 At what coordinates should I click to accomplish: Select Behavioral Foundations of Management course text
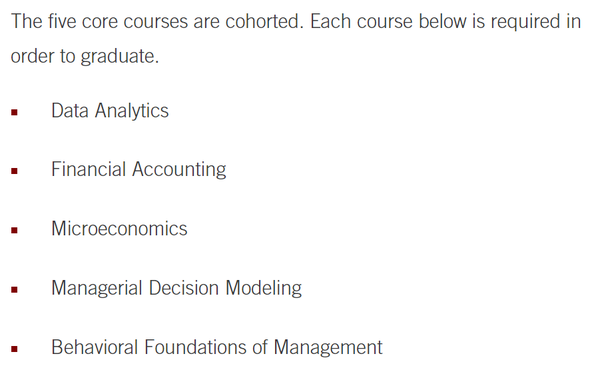[217, 347]
